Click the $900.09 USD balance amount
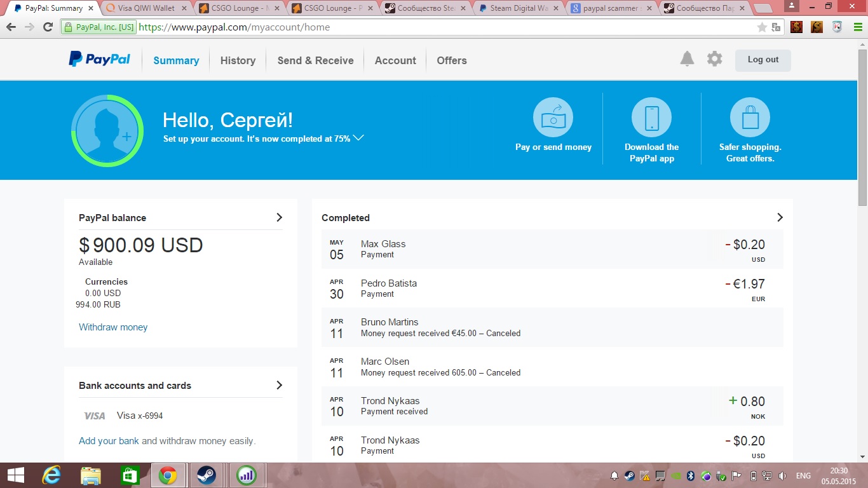868x488 pixels. point(141,245)
